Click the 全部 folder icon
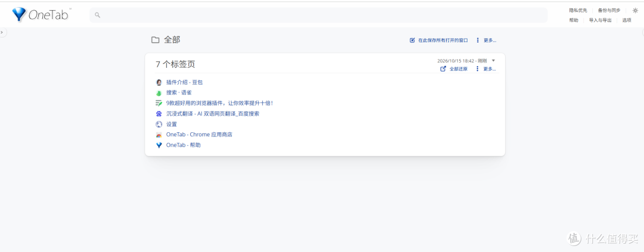The image size is (644, 252). (155, 40)
